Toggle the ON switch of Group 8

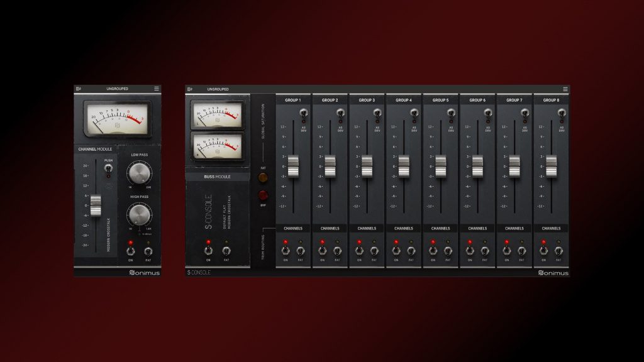(544, 250)
